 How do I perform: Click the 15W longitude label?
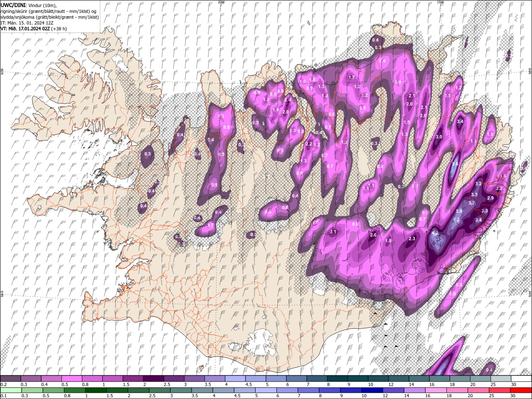440,2
